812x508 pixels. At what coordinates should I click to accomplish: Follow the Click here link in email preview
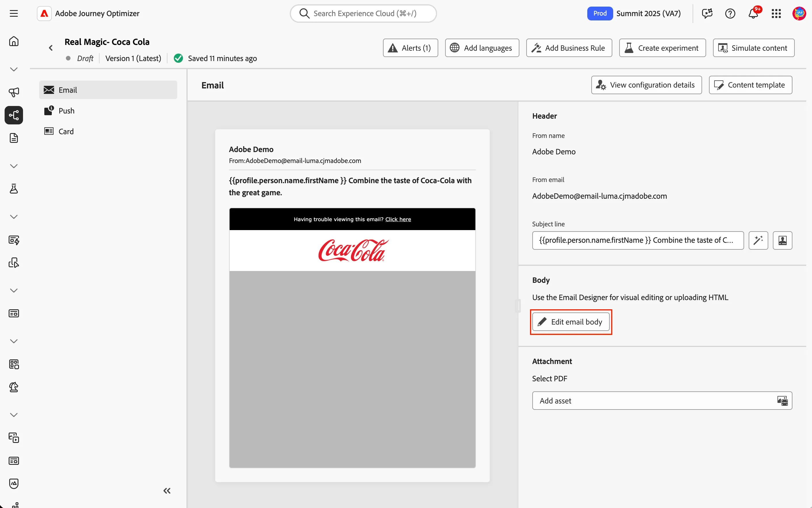pyautogui.click(x=398, y=219)
